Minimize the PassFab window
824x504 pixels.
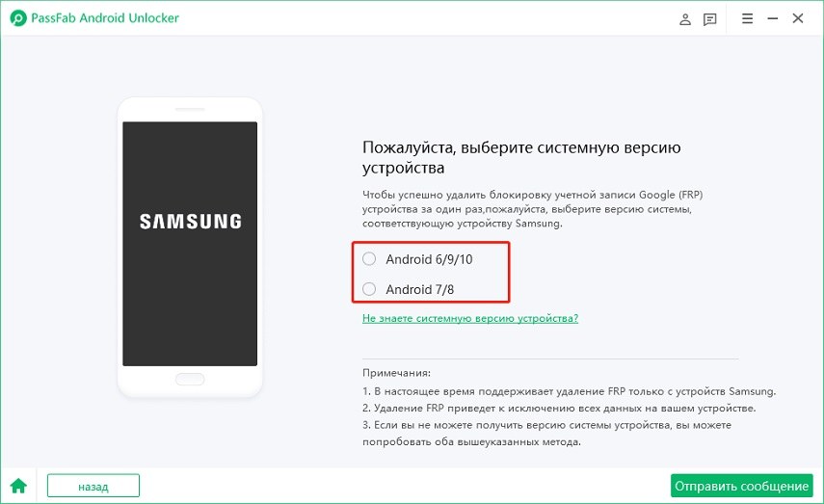pyautogui.click(x=773, y=18)
